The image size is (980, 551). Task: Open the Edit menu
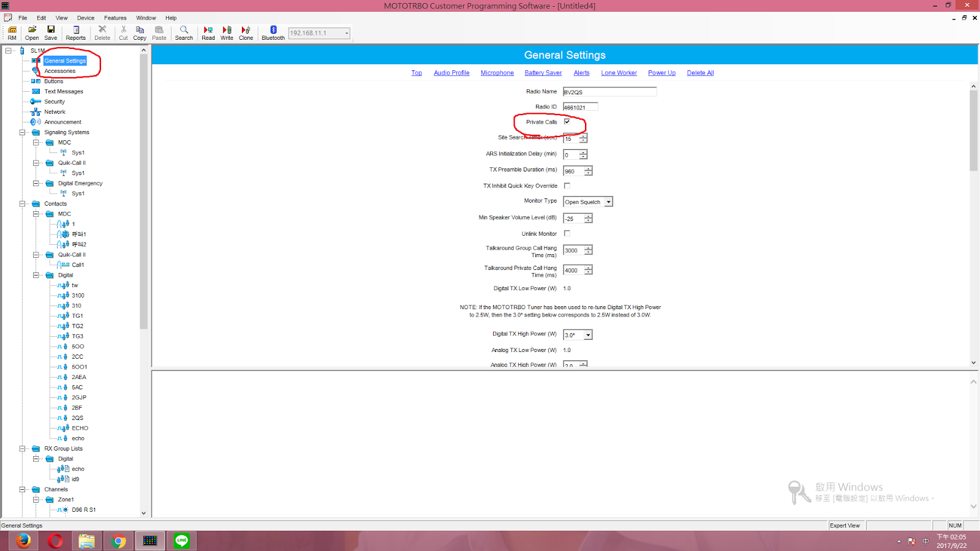point(41,18)
